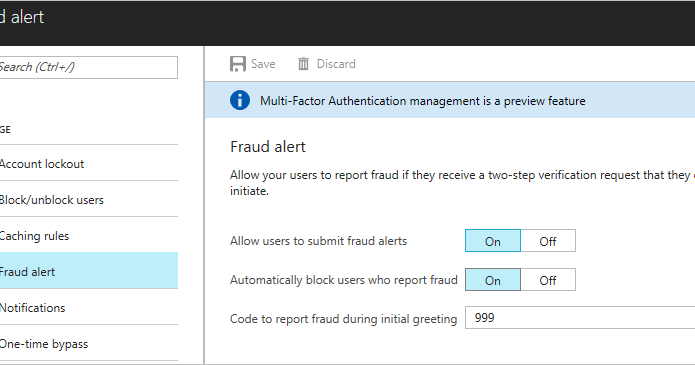The height and width of the screenshot is (365, 695).
Task: Click the Save label in the toolbar
Action: (x=263, y=64)
